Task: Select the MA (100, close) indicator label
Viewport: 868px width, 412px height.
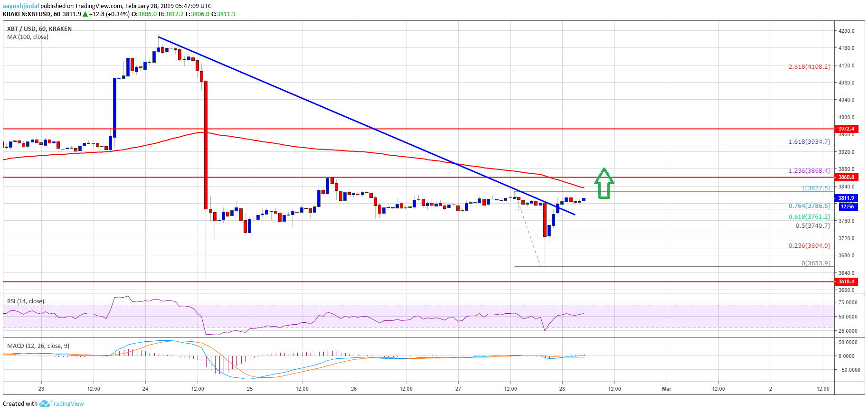Action: click(x=28, y=37)
